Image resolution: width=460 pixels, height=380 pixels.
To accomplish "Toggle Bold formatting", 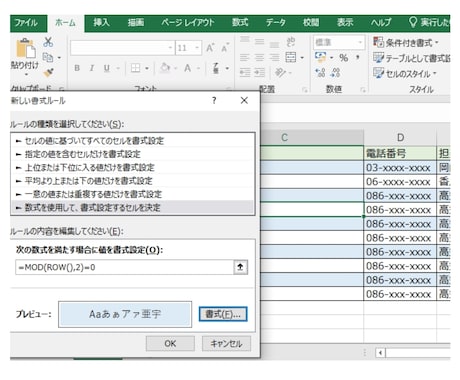I will (77, 68).
